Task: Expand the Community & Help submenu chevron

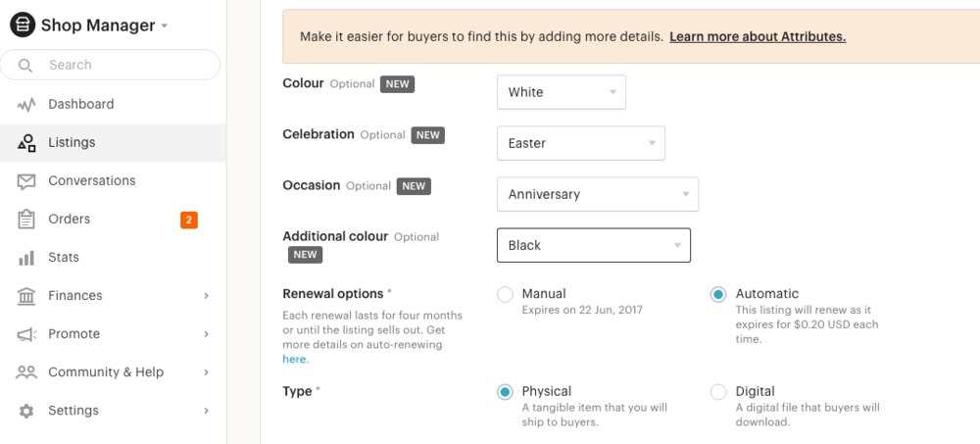Action: 206,372
